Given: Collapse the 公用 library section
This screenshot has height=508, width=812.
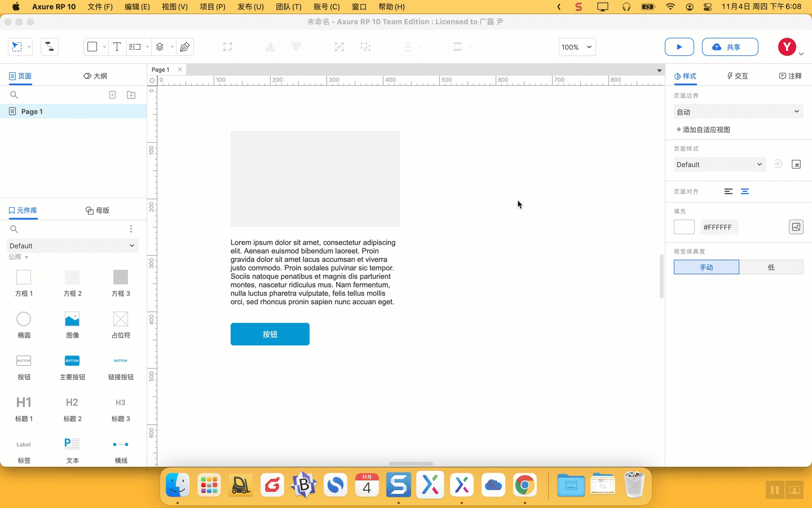Looking at the screenshot, I should click(18, 257).
